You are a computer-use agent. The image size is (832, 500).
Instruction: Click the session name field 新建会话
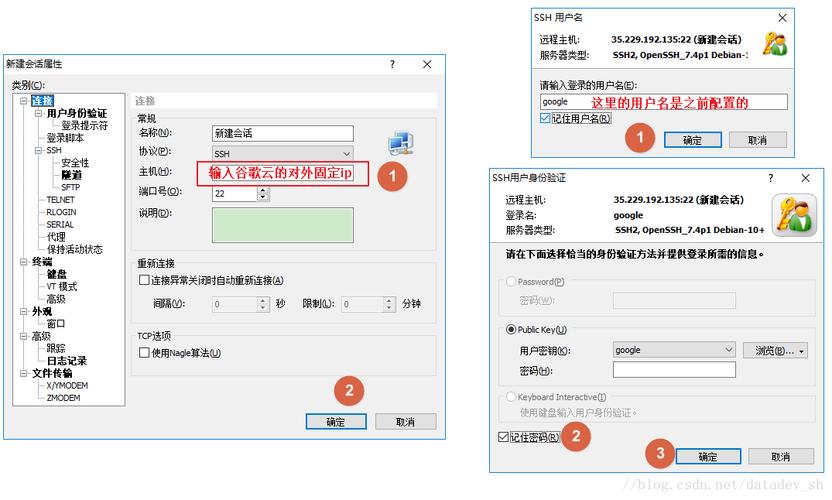coord(283,133)
